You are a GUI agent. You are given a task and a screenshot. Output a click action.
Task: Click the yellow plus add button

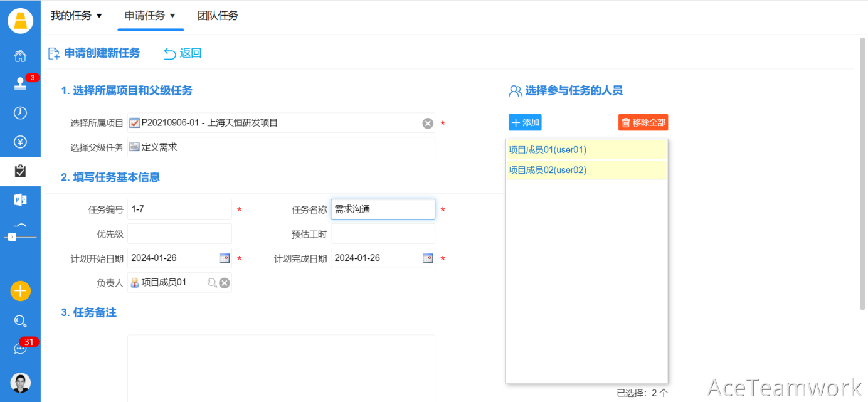coord(20,291)
